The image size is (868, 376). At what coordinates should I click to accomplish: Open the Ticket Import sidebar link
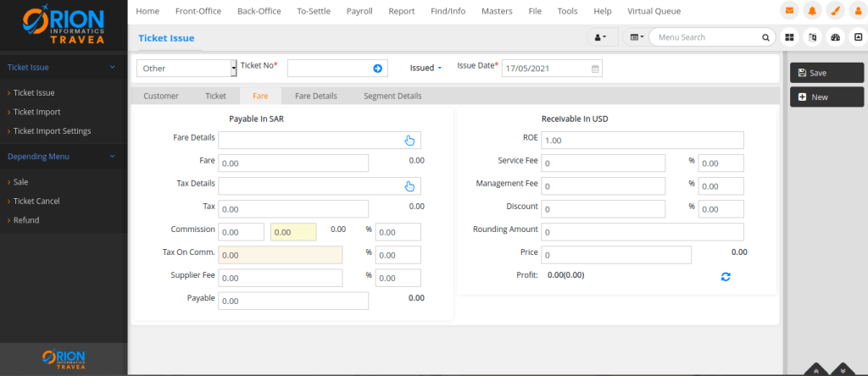point(36,112)
